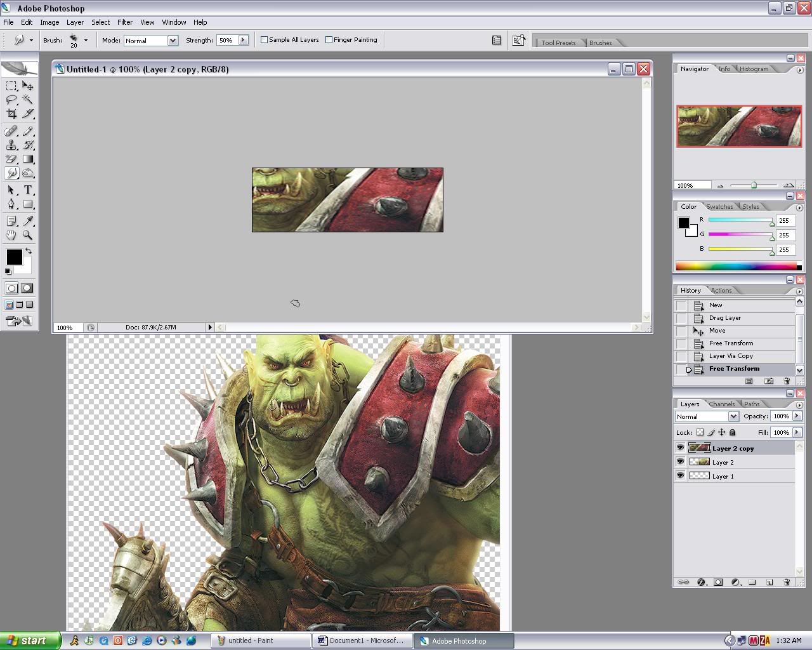The height and width of the screenshot is (650, 812).
Task: Pick the Clone Stamp tool
Action: click(x=11, y=145)
